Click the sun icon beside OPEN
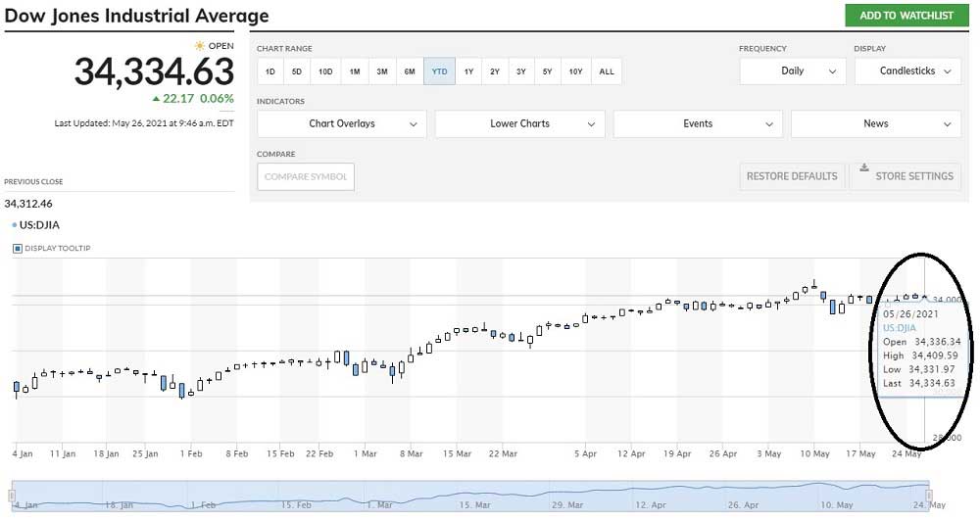980x521 pixels. click(199, 46)
